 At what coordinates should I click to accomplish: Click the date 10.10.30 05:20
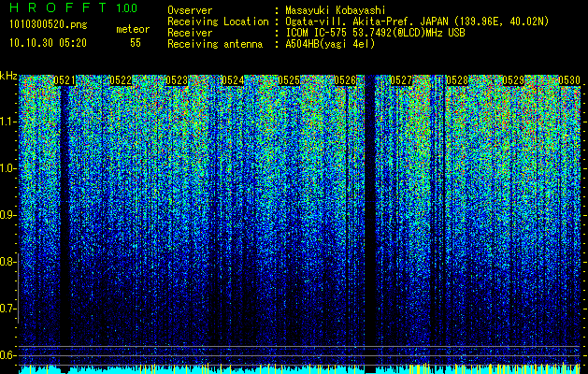click(x=48, y=43)
